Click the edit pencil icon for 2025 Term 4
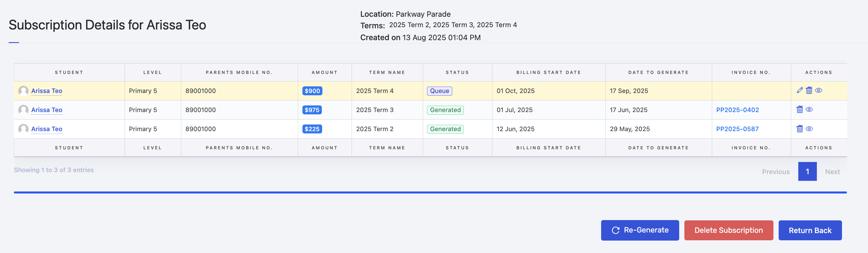Image resolution: width=868 pixels, height=253 pixels. (x=799, y=90)
